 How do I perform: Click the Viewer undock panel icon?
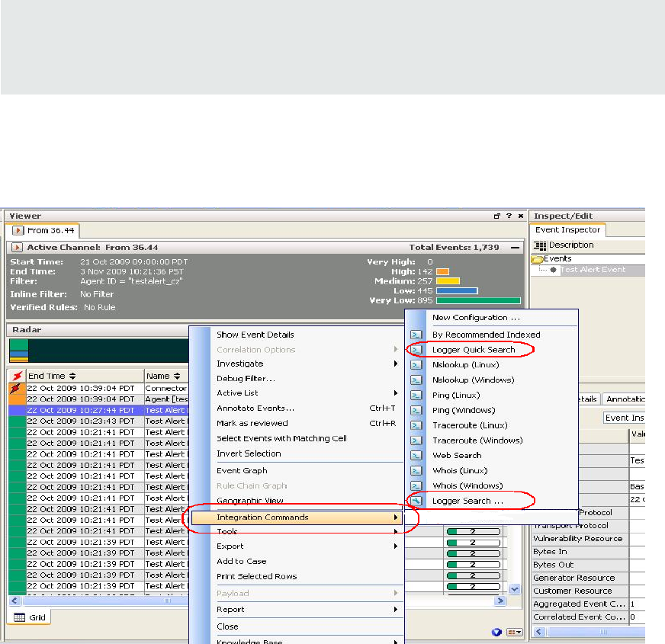497,216
